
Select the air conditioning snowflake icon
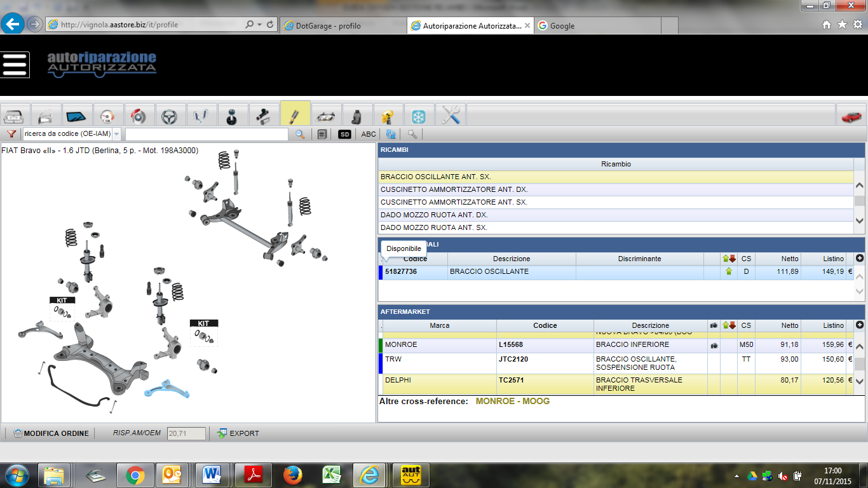click(419, 116)
